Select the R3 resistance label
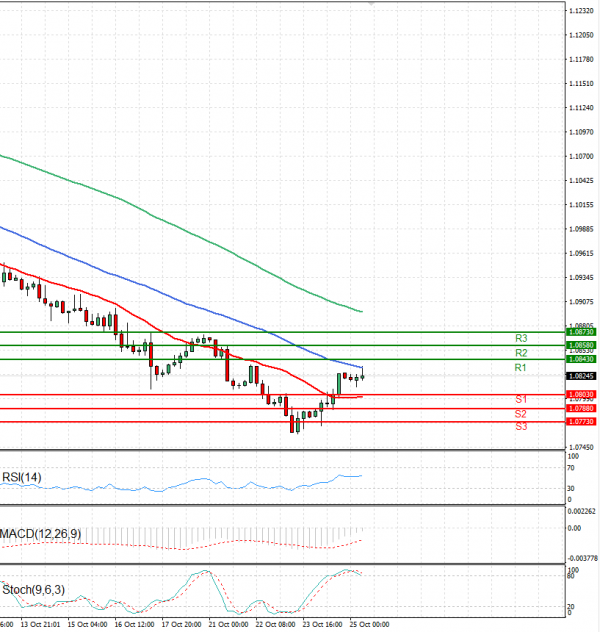 pyautogui.click(x=521, y=338)
